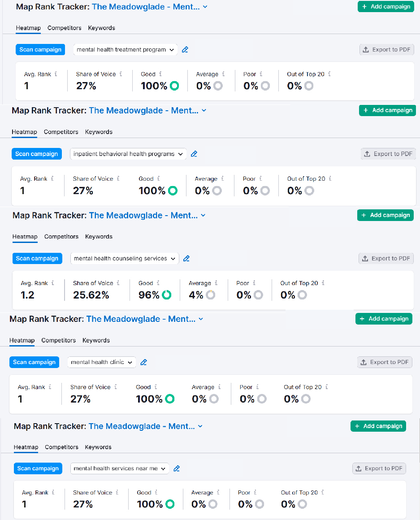Open the "mental health counseling services" keyword dropdown
This screenshot has width=420, height=520.
point(124,259)
